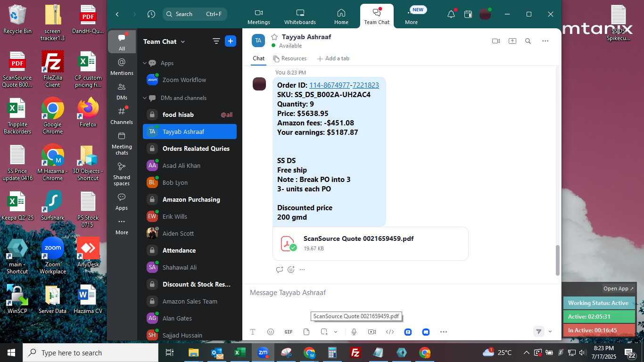The height and width of the screenshot is (362, 644).
Task: Click message field for Tayyab Ashraaf
Action: coord(401,293)
